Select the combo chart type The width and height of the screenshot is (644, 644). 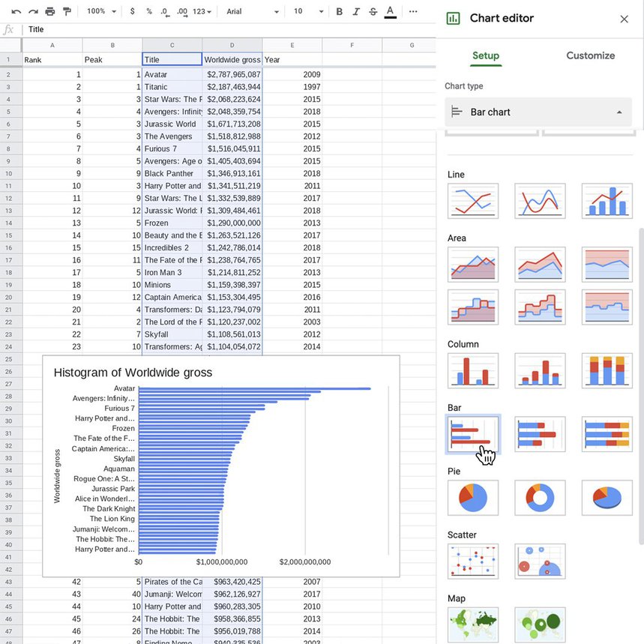pos(607,201)
